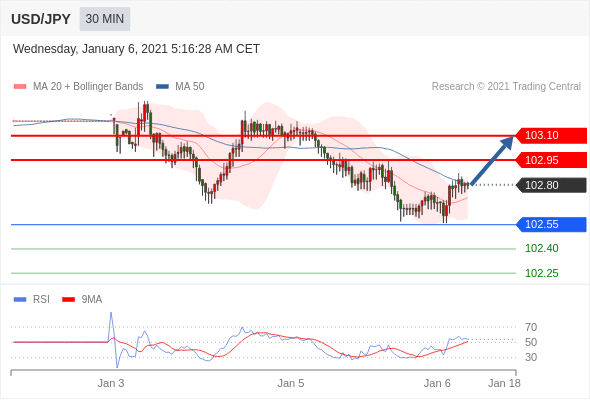Select the USD/JPY pair title
The width and height of the screenshot is (590, 400).
click(x=41, y=19)
